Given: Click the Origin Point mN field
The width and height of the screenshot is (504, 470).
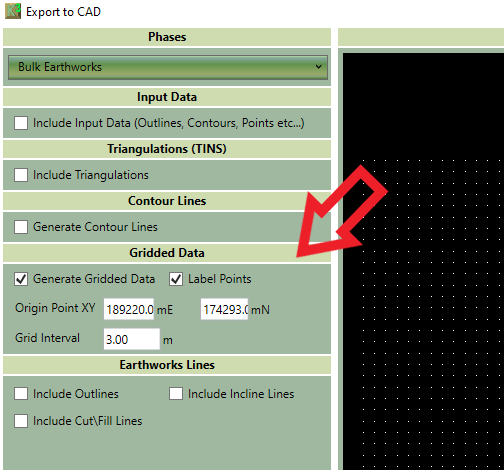Looking at the screenshot, I should pos(224,309).
